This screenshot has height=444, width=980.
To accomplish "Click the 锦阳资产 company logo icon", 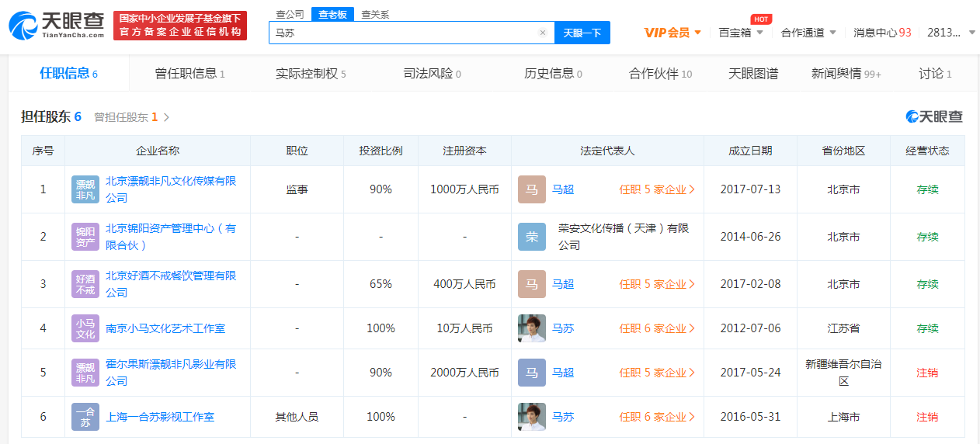I will point(85,237).
